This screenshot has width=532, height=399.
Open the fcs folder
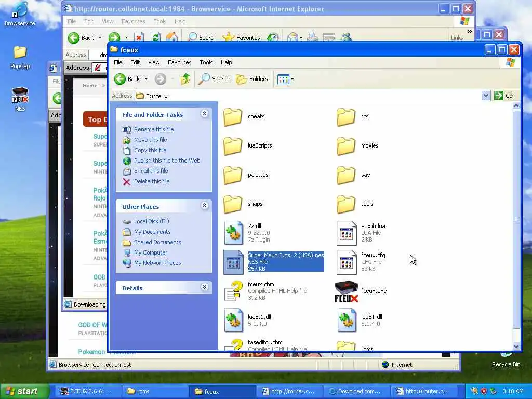(353, 117)
